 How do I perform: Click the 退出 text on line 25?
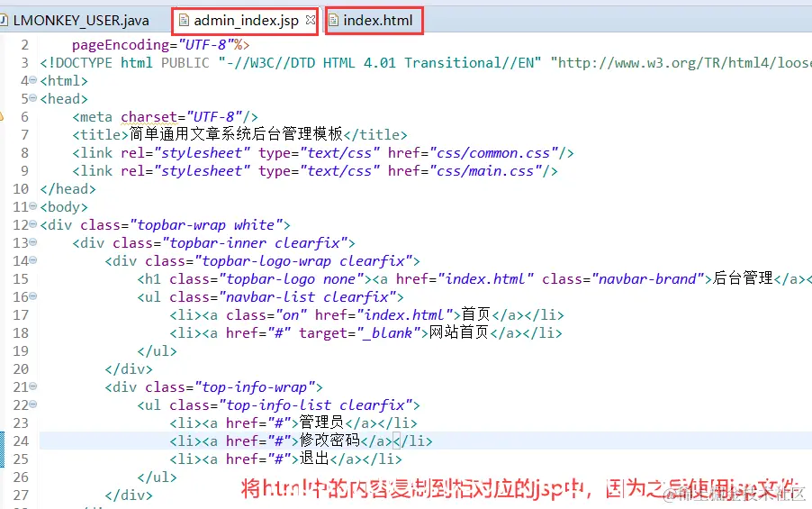coord(314,459)
